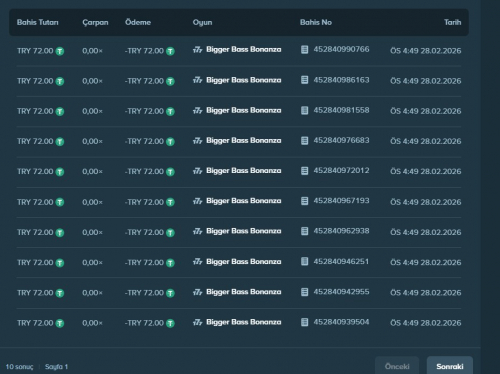Open Bigger Bass Bonanza link in row 452840981558
The image size is (500, 374).
point(244,110)
